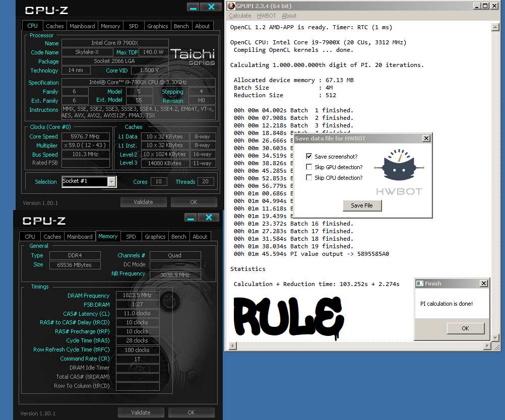Viewport: 505px width, 420px height.
Task: Uncheck the Save screenshot checkbox
Action: (x=309, y=157)
